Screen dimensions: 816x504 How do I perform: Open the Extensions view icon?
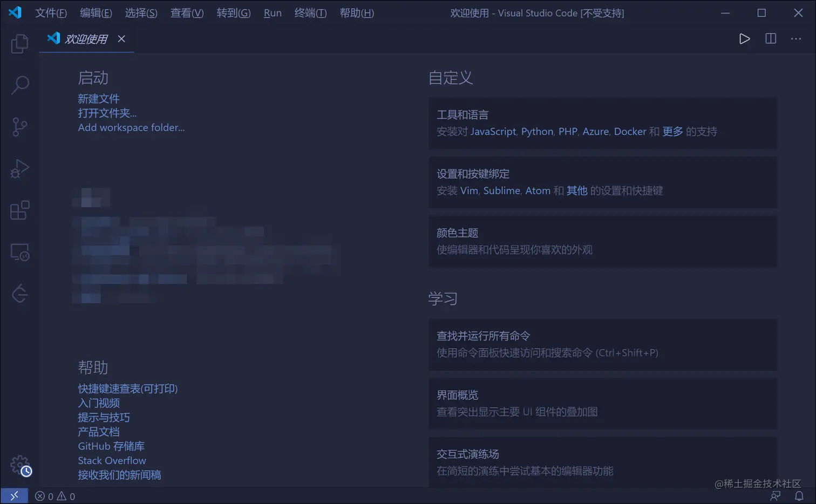tap(19, 210)
